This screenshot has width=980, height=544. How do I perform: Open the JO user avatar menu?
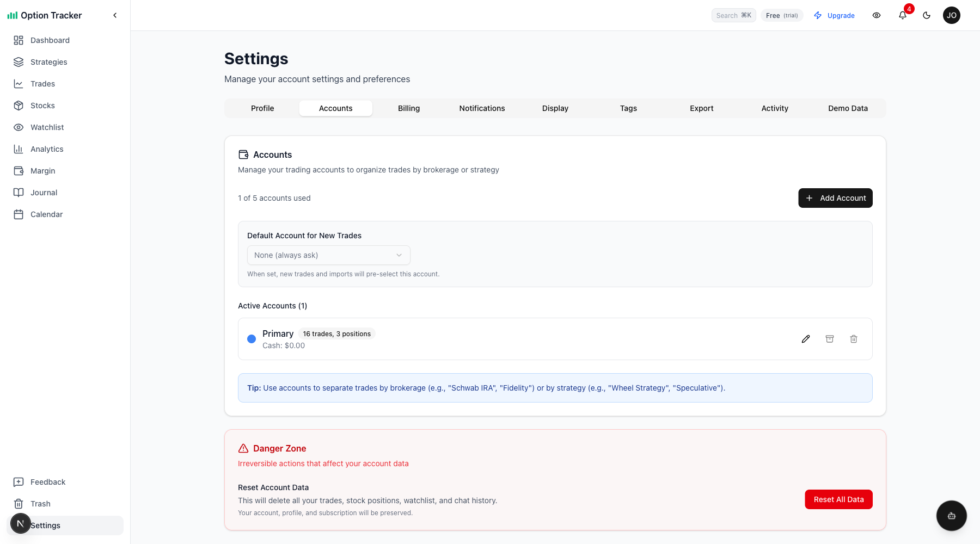click(951, 15)
